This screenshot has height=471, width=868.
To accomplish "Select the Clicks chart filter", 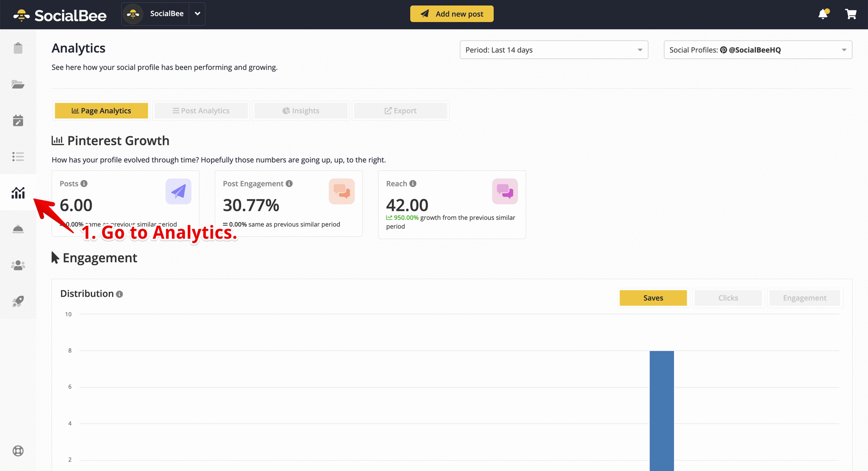I will (x=728, y=298).
